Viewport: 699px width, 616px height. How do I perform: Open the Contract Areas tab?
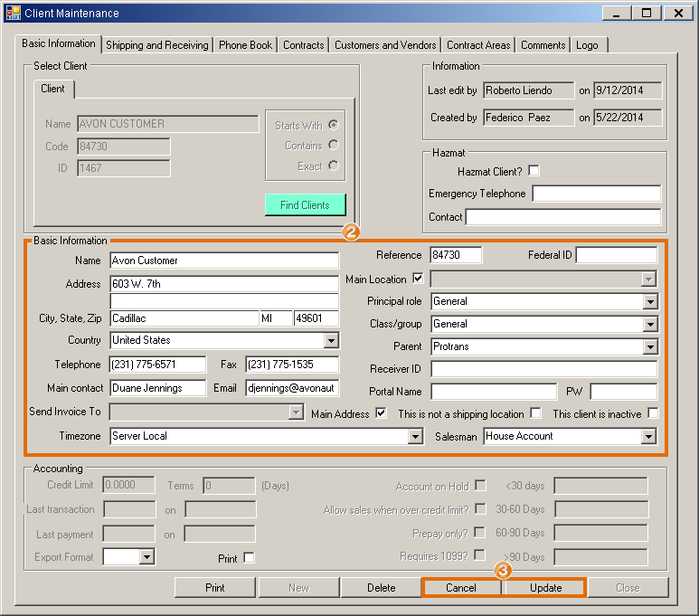point(478,45)
